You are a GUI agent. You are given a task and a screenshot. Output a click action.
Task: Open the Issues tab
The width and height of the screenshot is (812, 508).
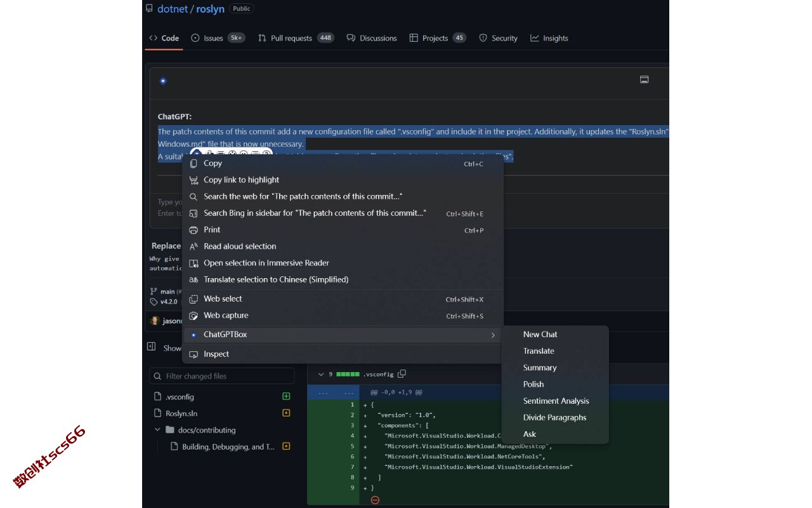pos(218,38)
